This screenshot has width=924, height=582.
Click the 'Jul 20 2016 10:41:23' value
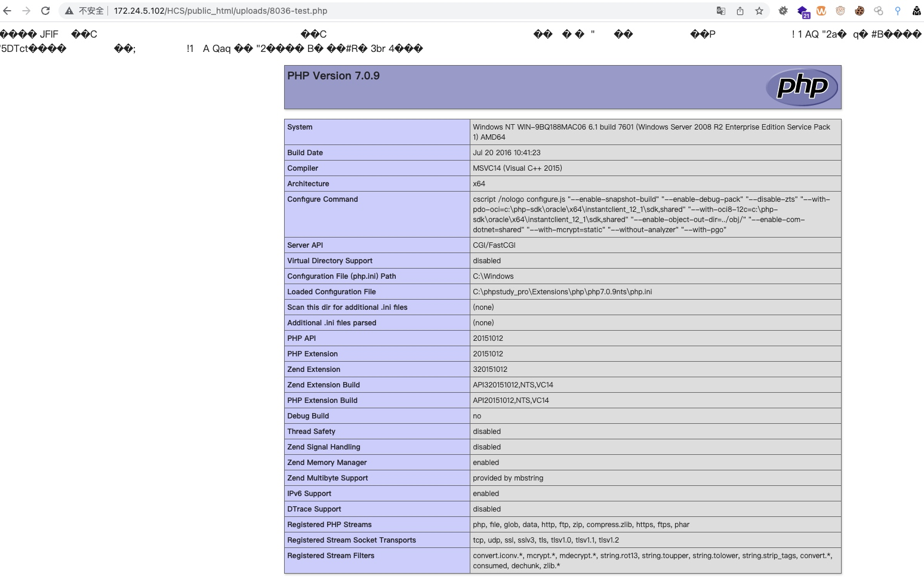(x=507, y=153)
